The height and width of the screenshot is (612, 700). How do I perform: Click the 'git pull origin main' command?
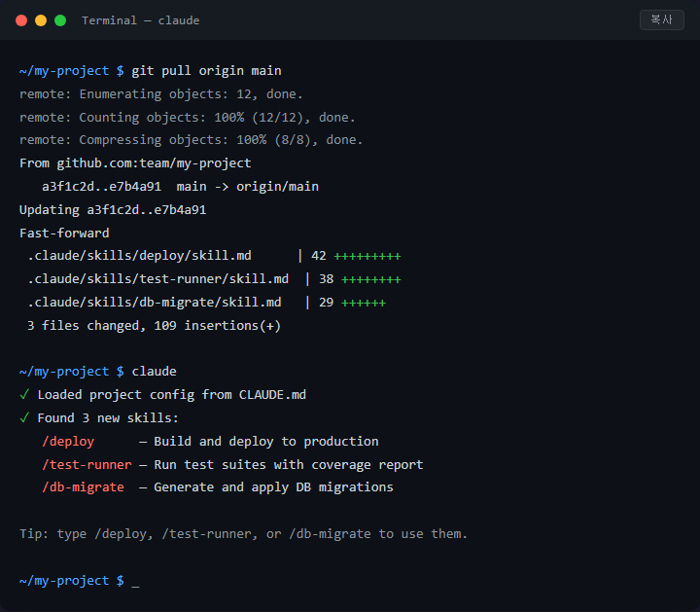206,71
